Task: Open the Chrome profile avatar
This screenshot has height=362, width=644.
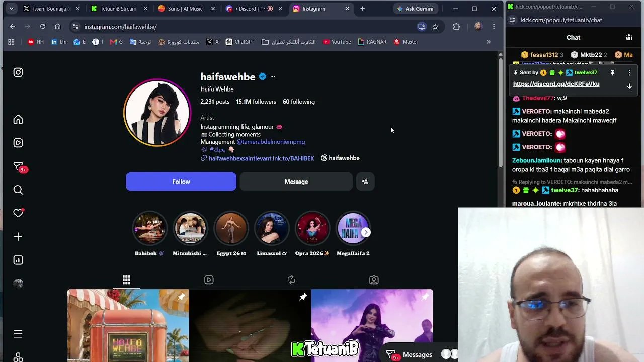Action: (x=478, y=27)
